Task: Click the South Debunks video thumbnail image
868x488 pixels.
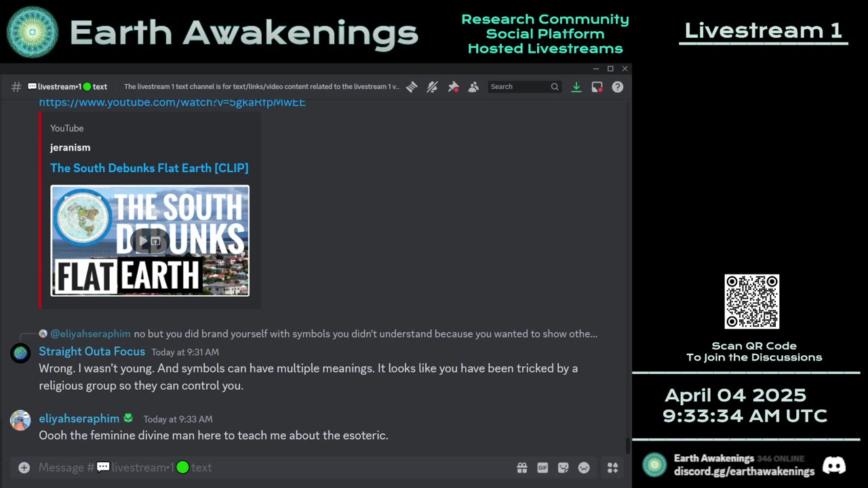Action: tap(150, 241)
